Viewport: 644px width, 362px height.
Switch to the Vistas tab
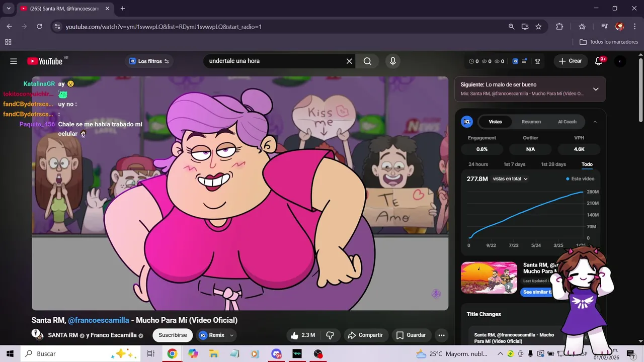pyautogui.click(x=495, y=122)
